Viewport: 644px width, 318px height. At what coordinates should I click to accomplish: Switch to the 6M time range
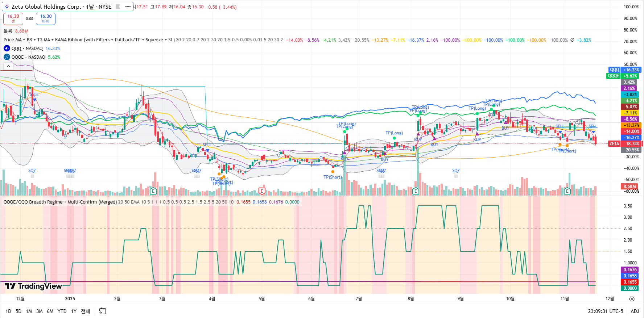(x=50, y=311)
